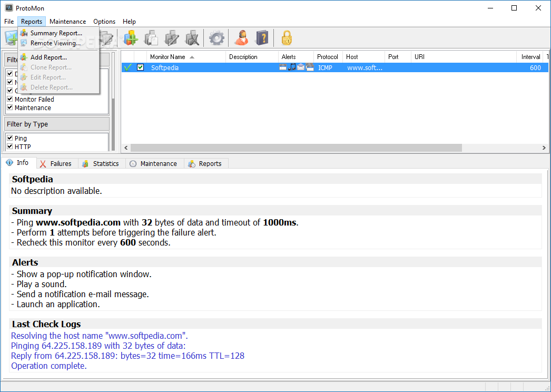Click the Alerts column header
The image size is (551, 392).
pos(296,56)
